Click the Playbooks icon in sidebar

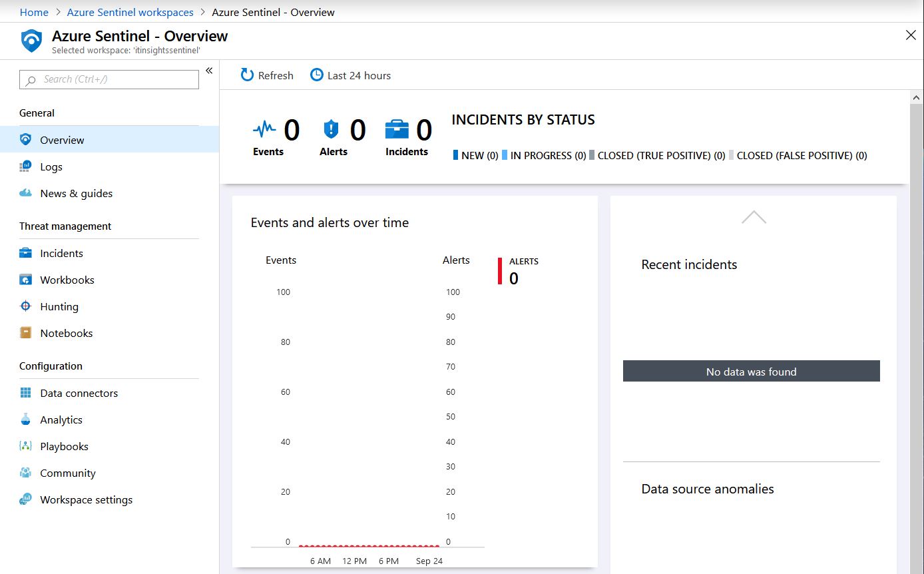[26, 446]
